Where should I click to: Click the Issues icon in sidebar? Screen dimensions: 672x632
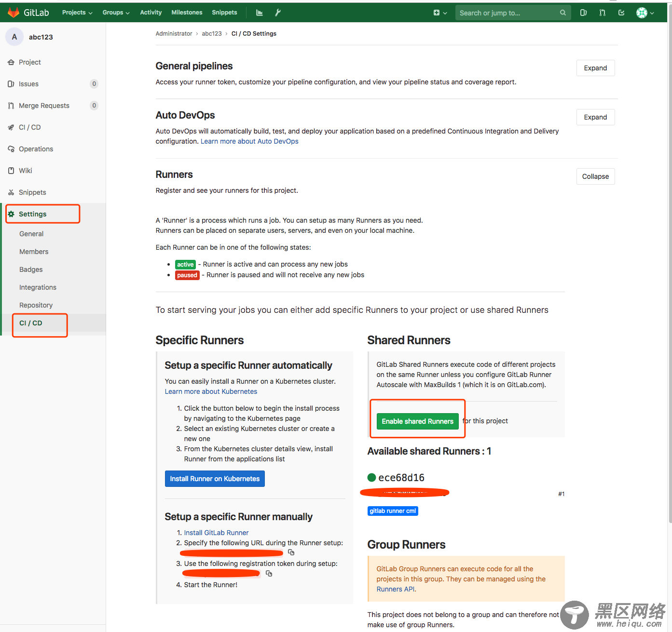pyautogui.click(x=11, y=84)
